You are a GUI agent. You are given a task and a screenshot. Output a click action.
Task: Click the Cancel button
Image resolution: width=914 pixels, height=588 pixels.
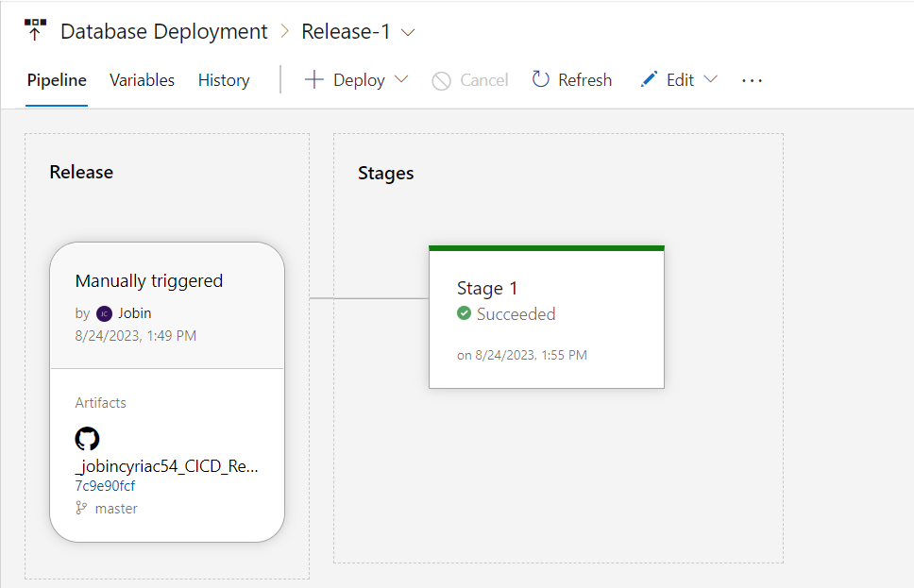470,80
